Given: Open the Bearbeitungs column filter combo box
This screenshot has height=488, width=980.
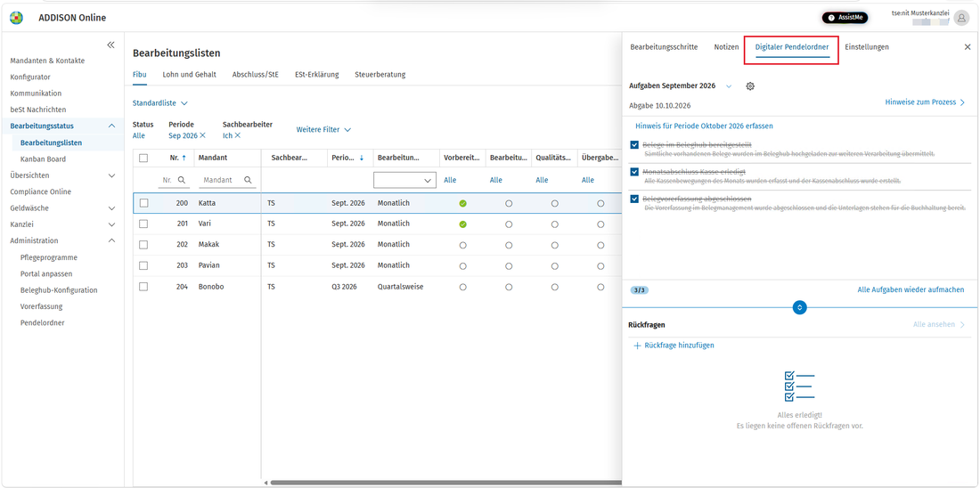Looking at the screenshot, I should point(404,180).
